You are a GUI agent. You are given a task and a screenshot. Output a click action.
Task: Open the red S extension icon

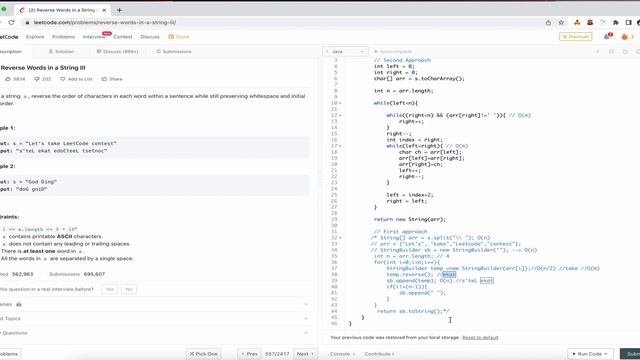click(590, 22)
